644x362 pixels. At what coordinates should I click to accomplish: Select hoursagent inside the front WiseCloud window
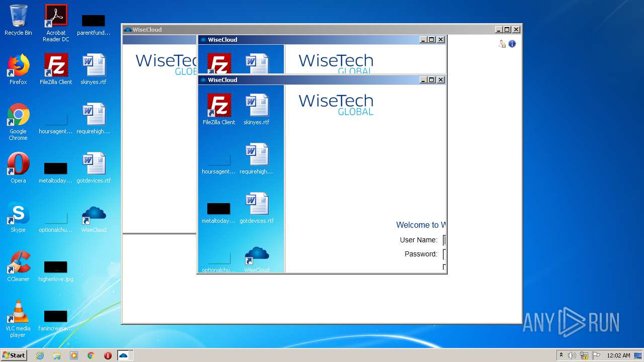click(x=219, y=164)
